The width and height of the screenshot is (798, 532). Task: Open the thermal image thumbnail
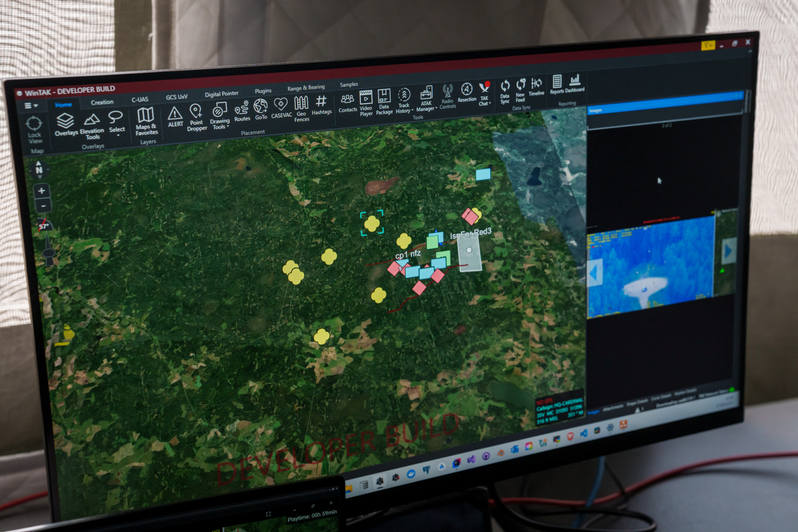coord(650,267)
